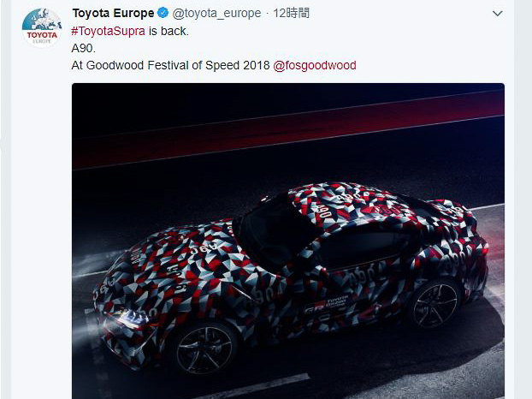Click the 'is back.' tweet text
Viewport: 532px width, 399px height.
[x=168, y=31]
